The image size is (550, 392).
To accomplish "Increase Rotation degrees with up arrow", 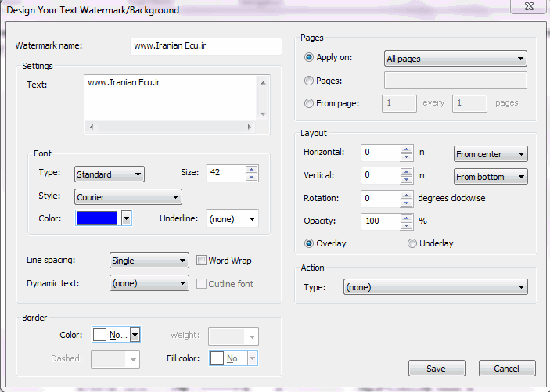I will coord(406,194).
